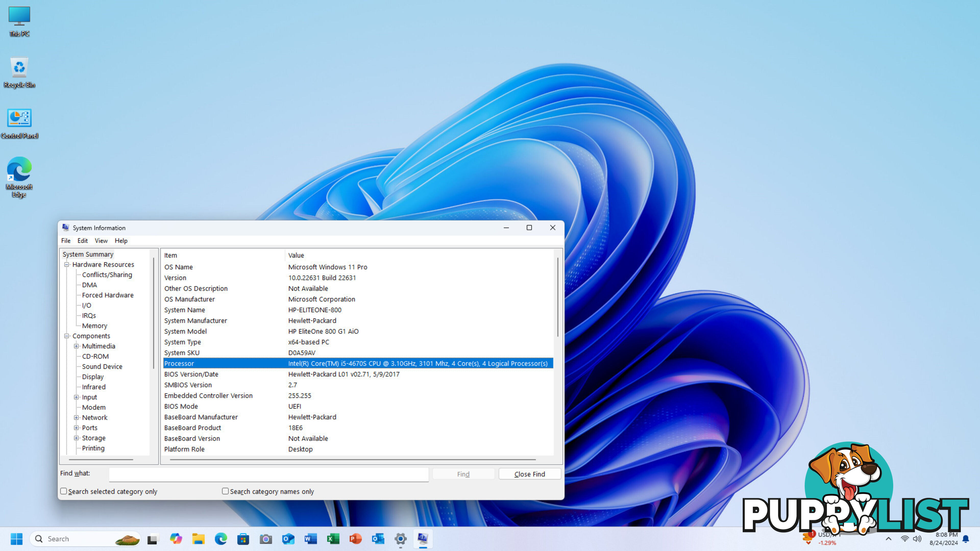Open the Edit menu
Image resolution: width=980 pixels, height=551 pixels.
(x=82, y=241)
